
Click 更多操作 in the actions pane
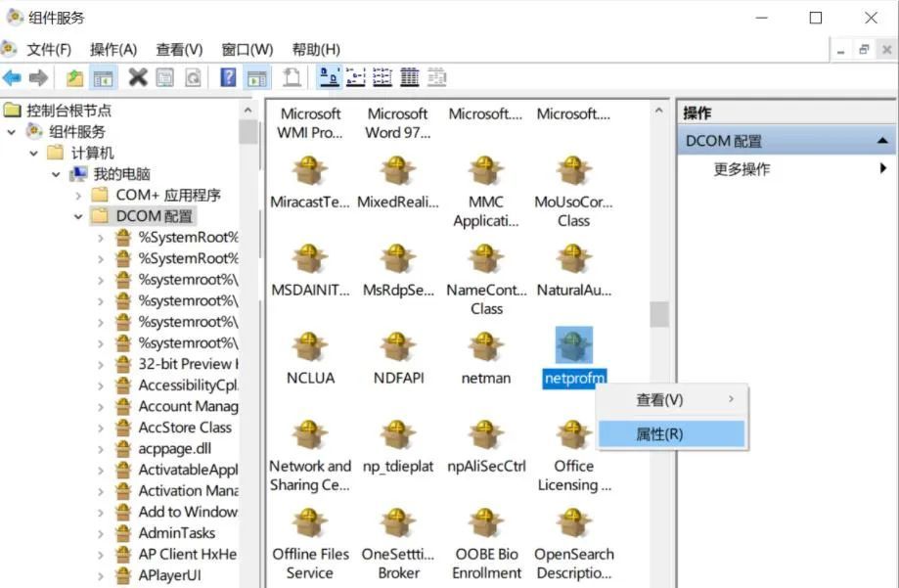pyautogui.click(x=742, y=169)
